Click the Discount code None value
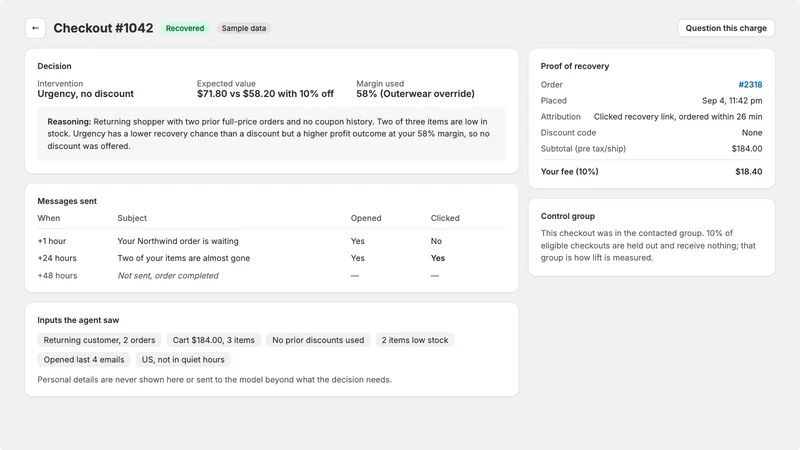Screen dimensions: 800x450 752,133
